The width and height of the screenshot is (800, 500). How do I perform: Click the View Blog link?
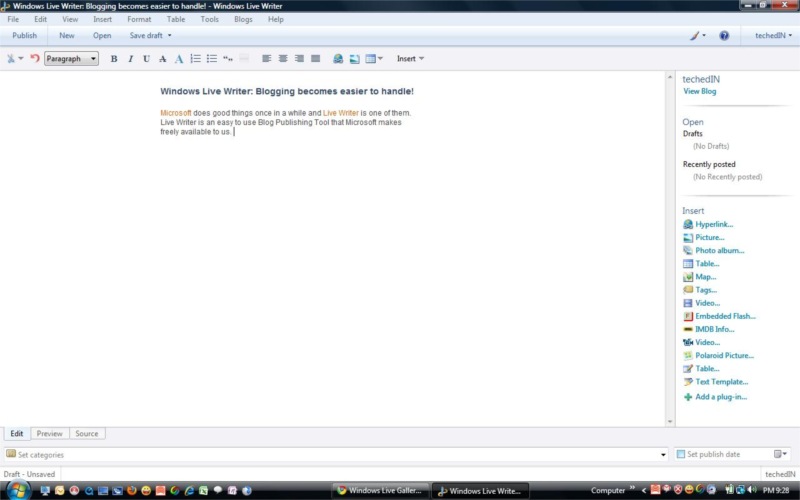point(699,91)
